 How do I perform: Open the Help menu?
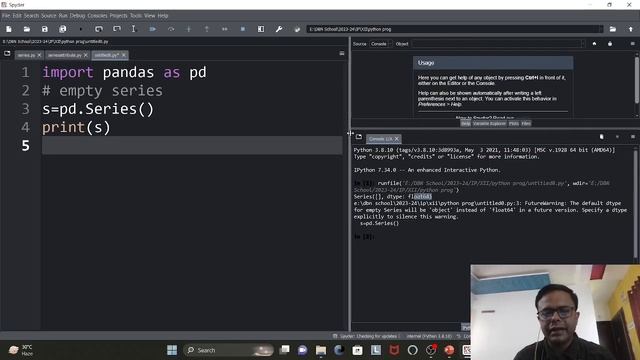point(163,16)
